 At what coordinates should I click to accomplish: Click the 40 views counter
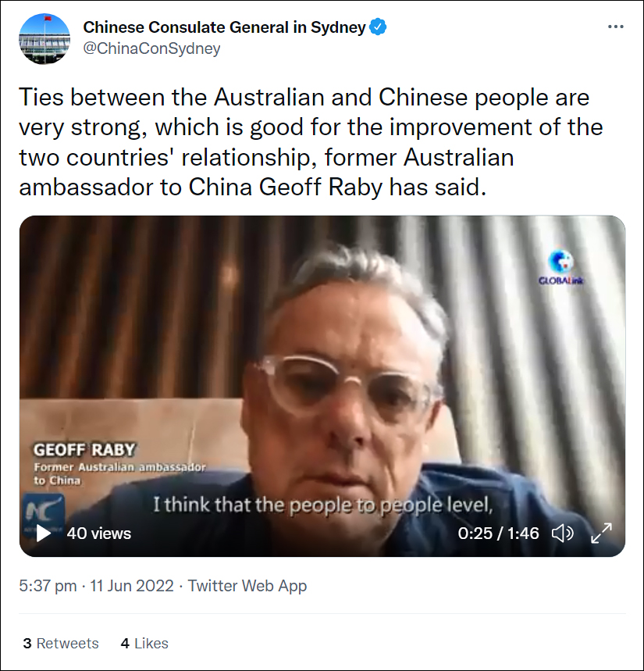pos(99,534)
